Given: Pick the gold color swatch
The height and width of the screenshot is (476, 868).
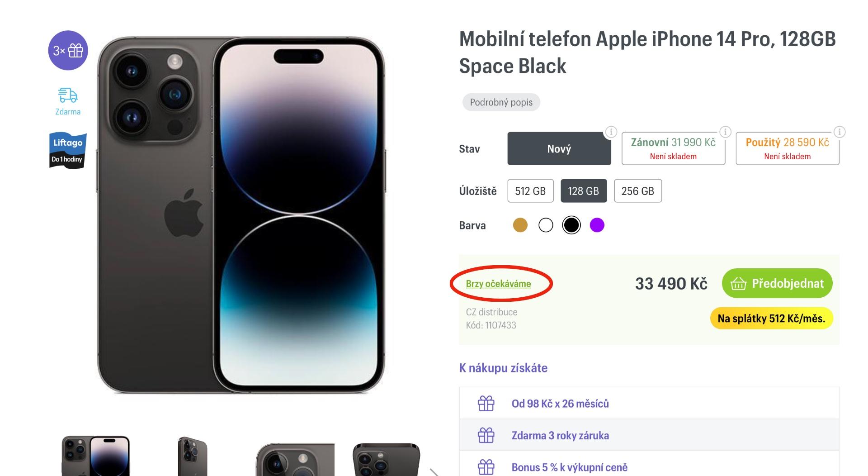Looking at the screenshot, I should click(520, 225).
